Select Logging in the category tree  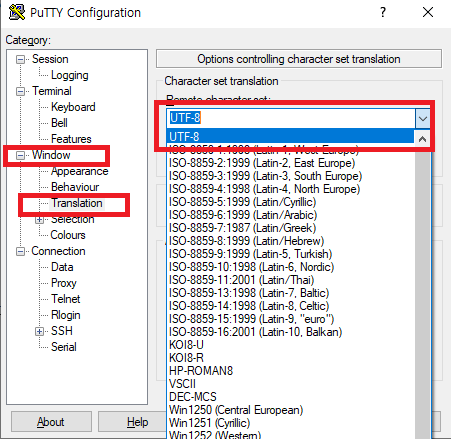click(x=70, y=75)
